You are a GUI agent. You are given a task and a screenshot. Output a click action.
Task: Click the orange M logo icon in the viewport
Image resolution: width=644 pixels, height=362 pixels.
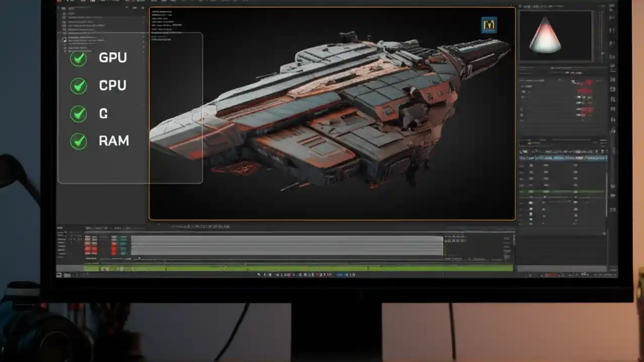[x=489, y=25]
